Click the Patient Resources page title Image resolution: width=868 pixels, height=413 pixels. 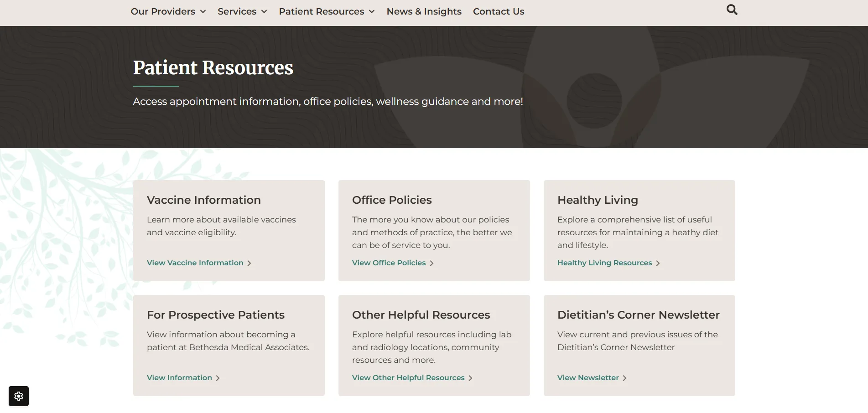(x=213, y=67)
